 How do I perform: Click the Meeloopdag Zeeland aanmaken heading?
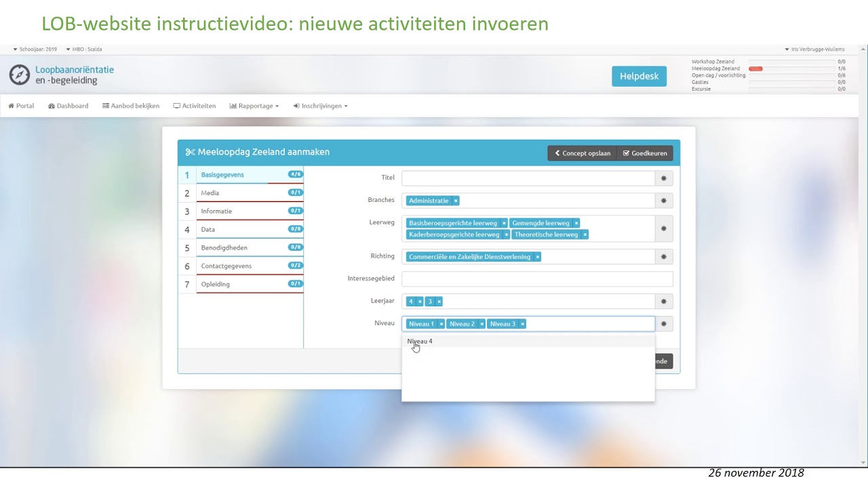258,152
